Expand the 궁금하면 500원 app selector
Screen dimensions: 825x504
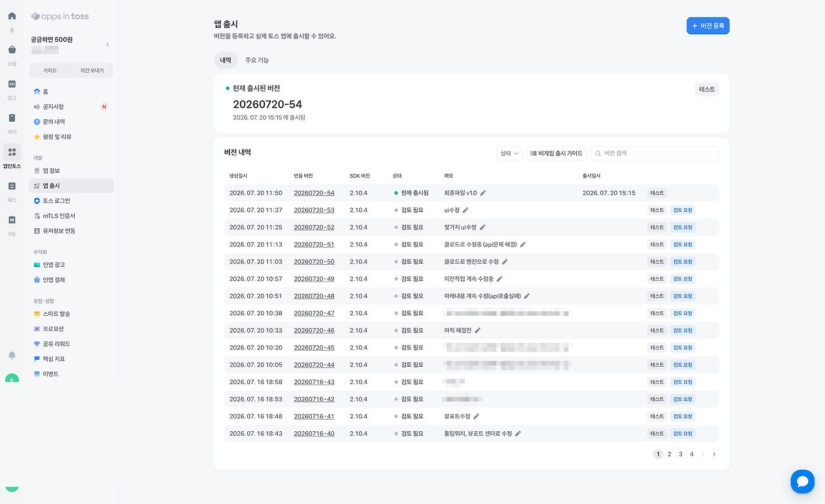click(x=71, y=44)
